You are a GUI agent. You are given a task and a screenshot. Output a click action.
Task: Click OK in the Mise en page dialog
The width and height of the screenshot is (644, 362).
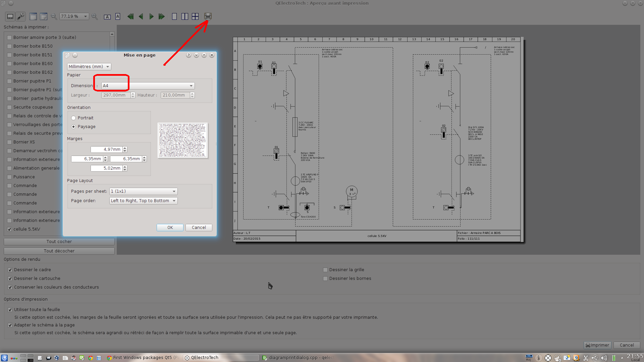(x=170, y=228)
